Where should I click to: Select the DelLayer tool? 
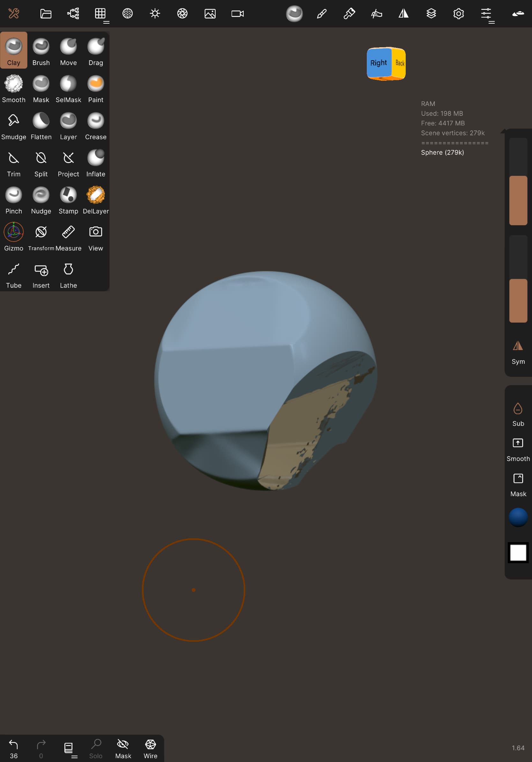pyautogui.click(x=96, y=199)
